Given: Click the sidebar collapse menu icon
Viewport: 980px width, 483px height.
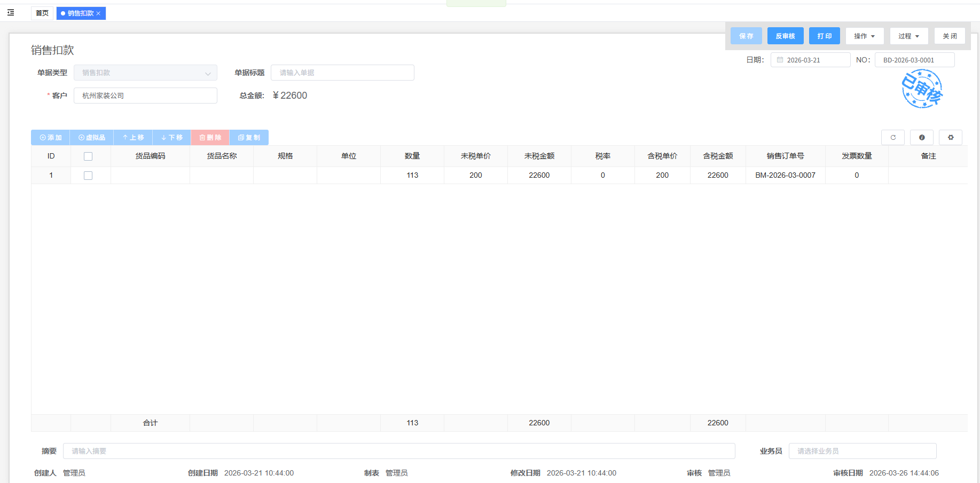Looking at the screenshot, I should pos(11,13).
